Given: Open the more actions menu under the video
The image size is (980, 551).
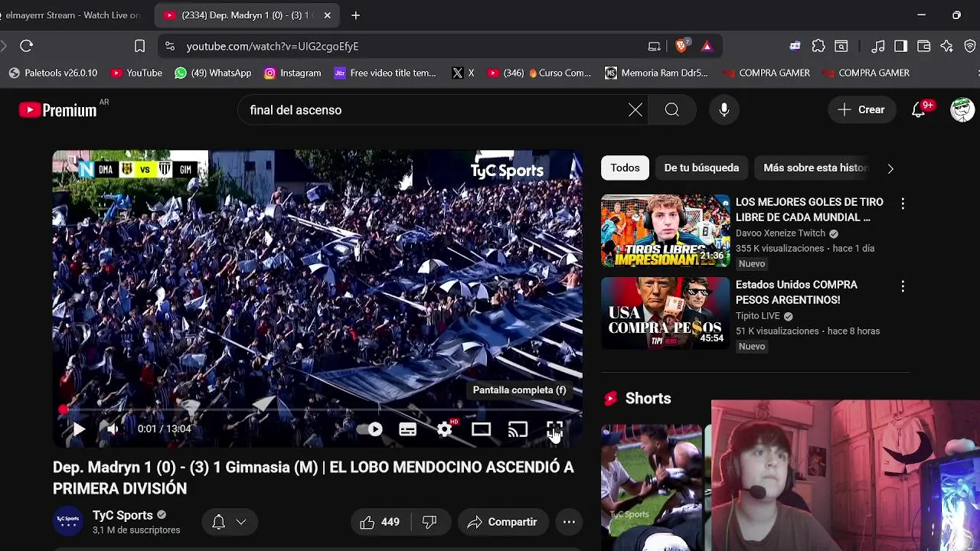Looking at the screenshot, I should pyautogui.click(x=569, y=522).
